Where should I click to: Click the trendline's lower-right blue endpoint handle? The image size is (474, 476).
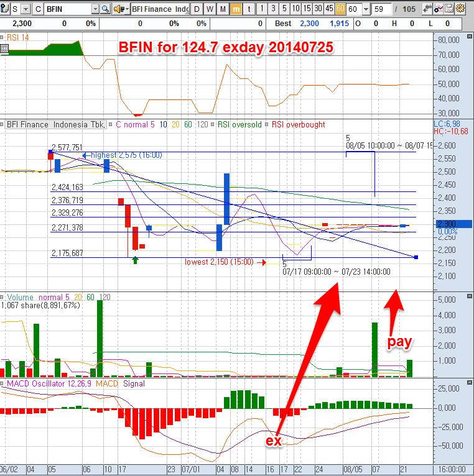[416, 257]
